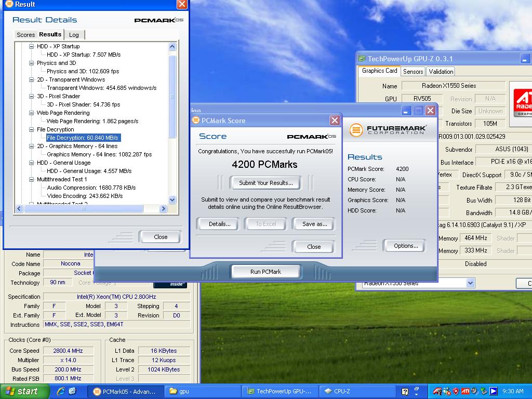532x399 pixels.
Task: Click right arrow of horizontal scrollbar
Action: click(164, 209)
